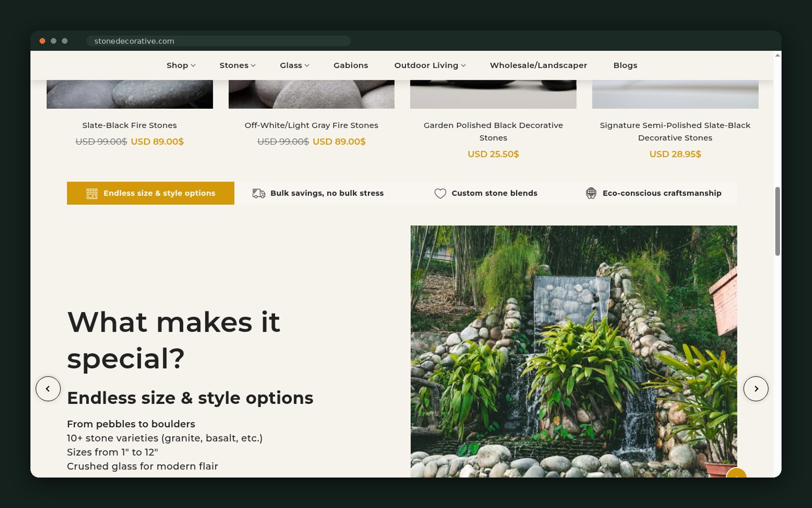The height and width of the screenshot is (508, 812).
Task: Click Slate-Black stones USD 89.00$ sale price
Action: (157, 142)
